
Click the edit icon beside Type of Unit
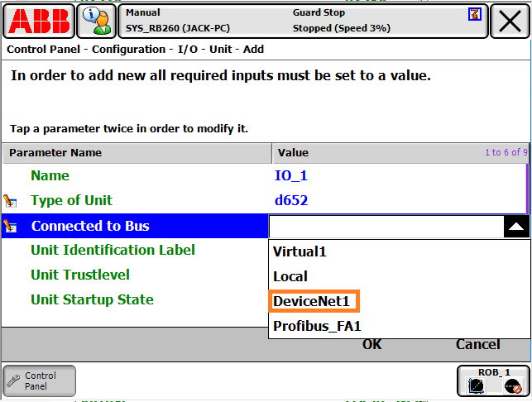click(x=11, y=201)
